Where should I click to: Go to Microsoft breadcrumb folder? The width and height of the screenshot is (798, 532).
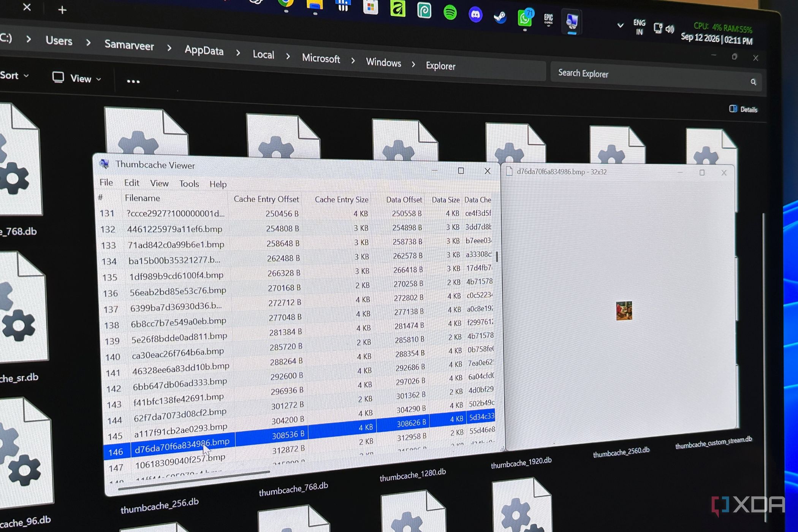321,59
